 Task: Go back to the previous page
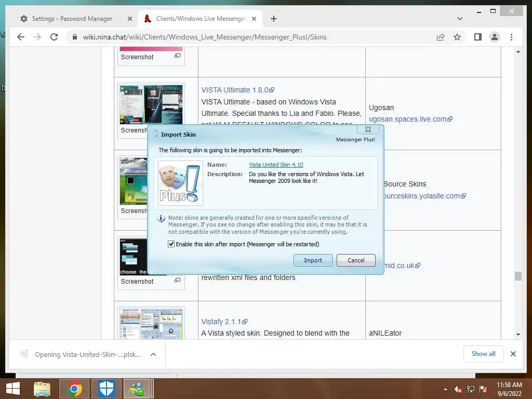21,37
